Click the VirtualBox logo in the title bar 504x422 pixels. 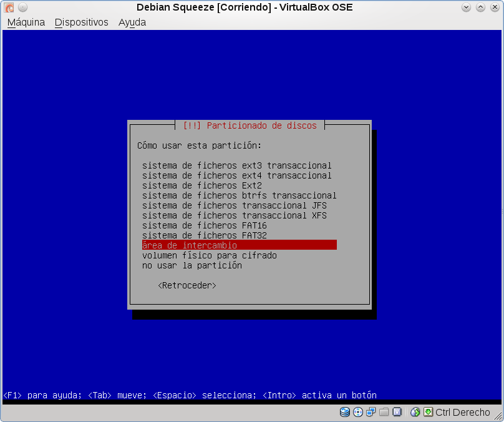point(9,7)
